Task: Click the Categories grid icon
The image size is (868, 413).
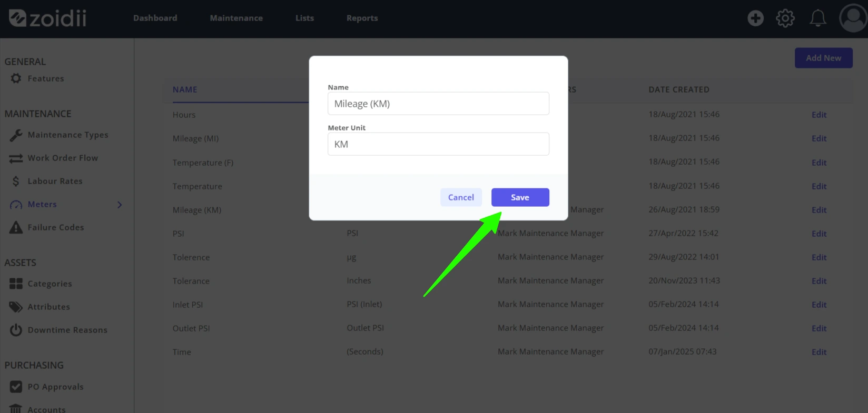Action: [x=16, y=284]
